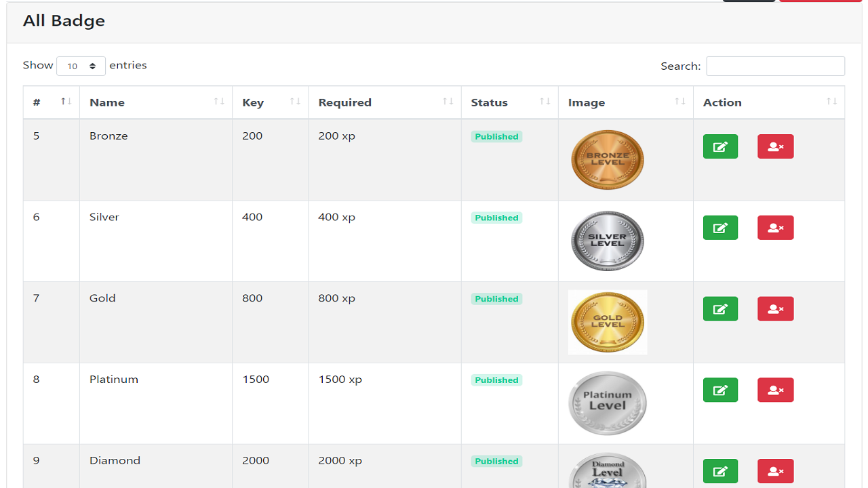Sort table by Key column
Screen dimensions: 868x488
pos(270,102)
